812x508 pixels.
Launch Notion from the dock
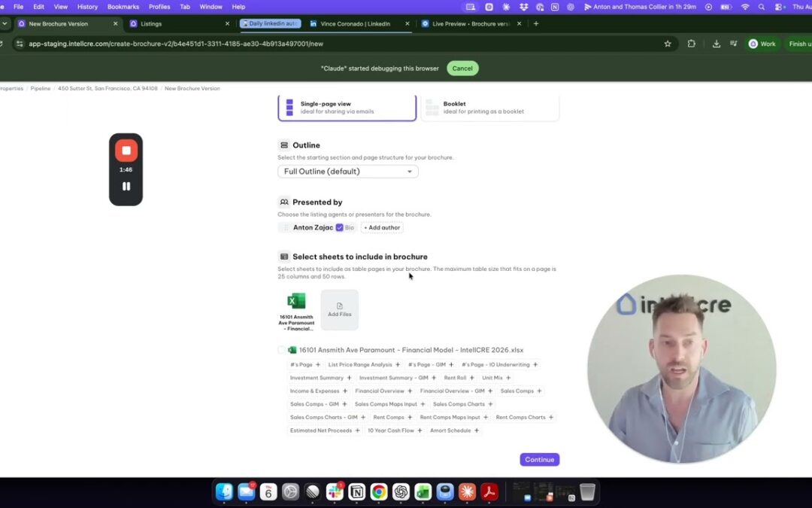coord(357,491)
